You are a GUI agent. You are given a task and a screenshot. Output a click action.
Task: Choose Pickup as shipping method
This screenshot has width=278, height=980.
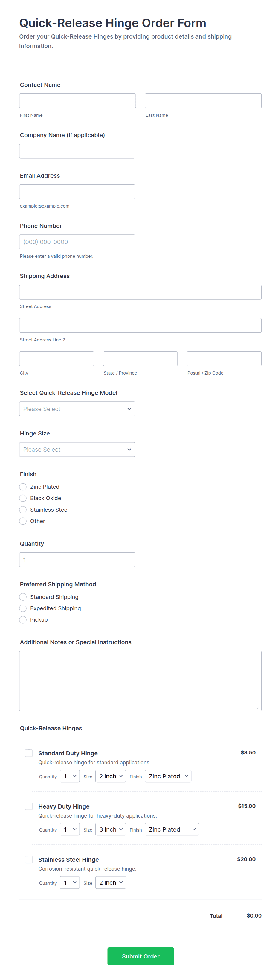23,620
